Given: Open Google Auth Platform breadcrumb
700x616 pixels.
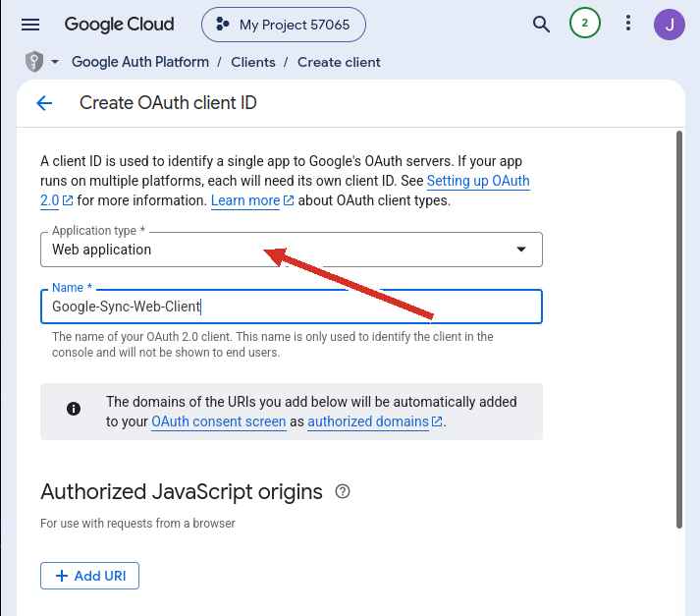Looking at the screenshot, I should click(x=140, y=62).
